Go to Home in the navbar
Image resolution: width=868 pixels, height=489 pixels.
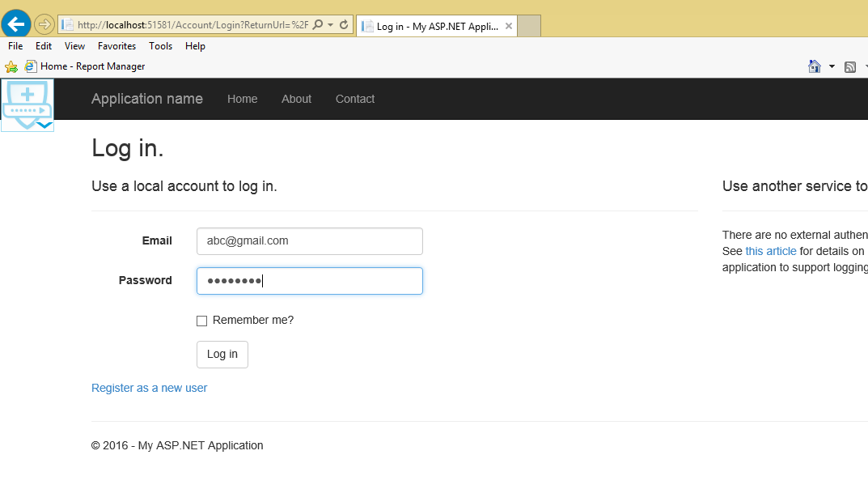pyautogui.click(x=243, y=99)
